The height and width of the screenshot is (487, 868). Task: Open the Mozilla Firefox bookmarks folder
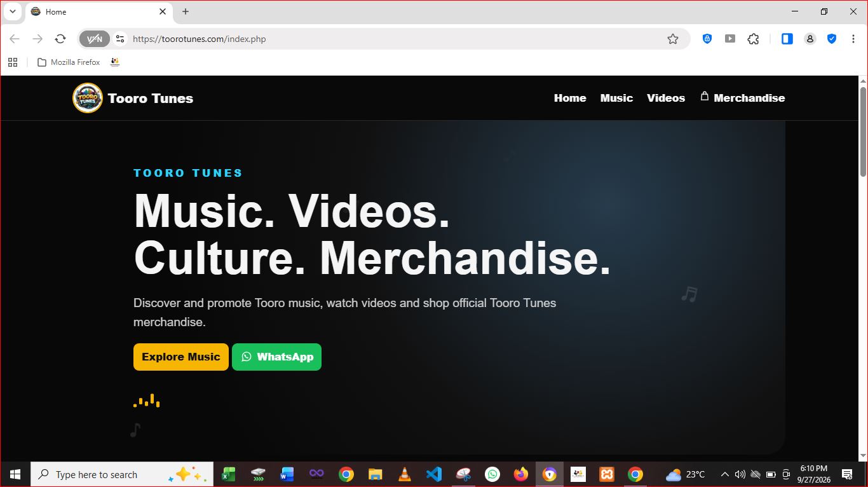[x=69, y=62]
